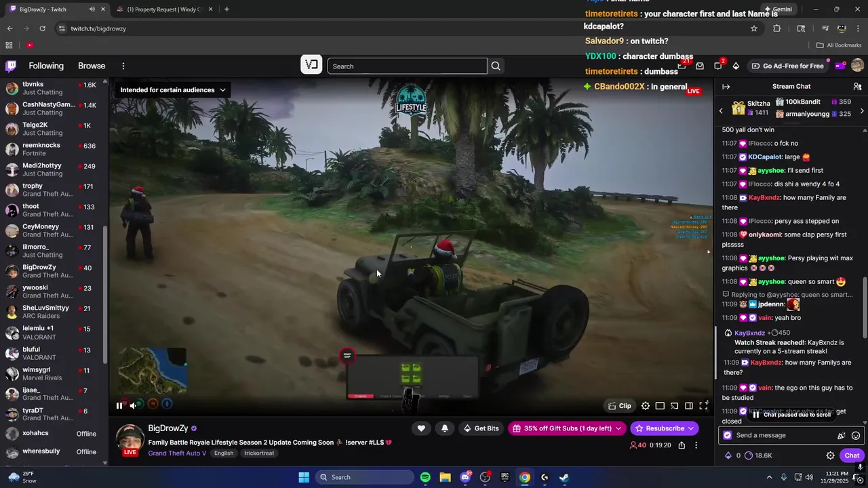Open chat community users list icon

click(857, 87)
